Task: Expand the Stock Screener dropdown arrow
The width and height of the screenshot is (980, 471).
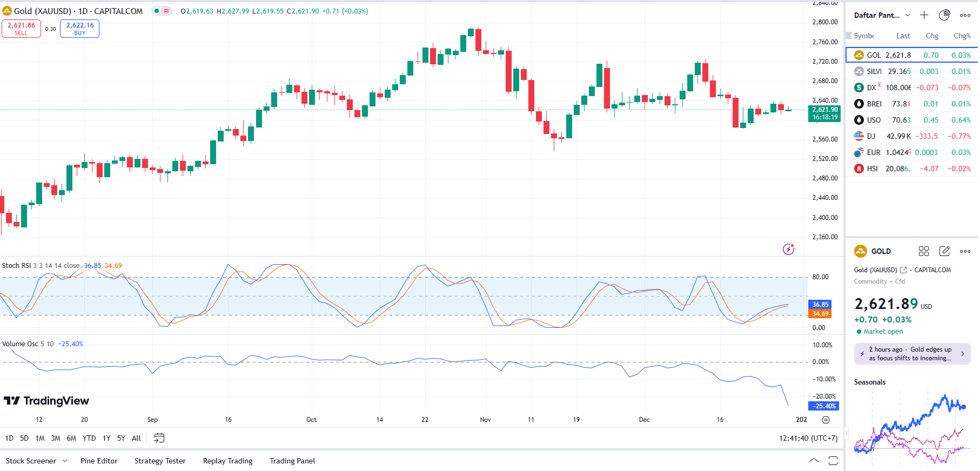Action: coord(65,461)
